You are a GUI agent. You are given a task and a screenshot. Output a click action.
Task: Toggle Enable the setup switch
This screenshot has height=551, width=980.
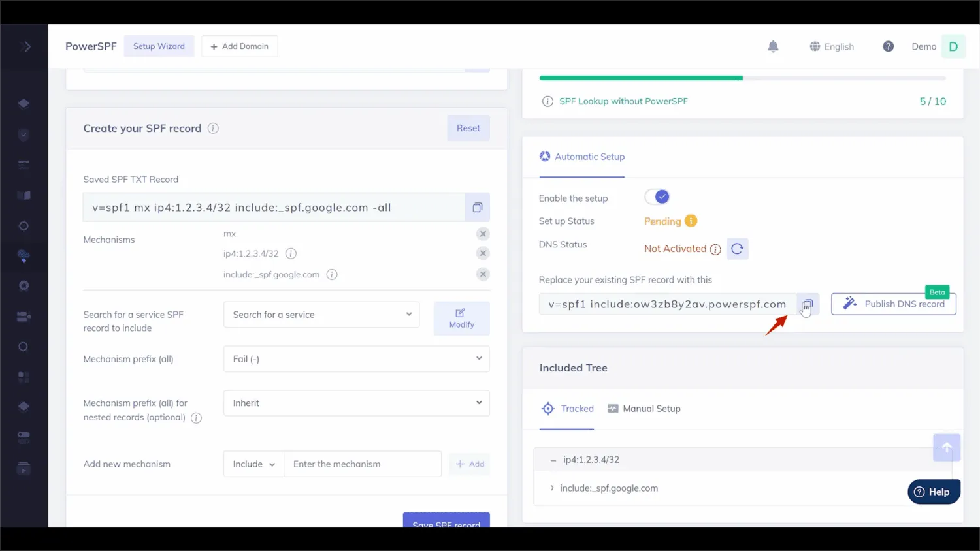(657, 197)
